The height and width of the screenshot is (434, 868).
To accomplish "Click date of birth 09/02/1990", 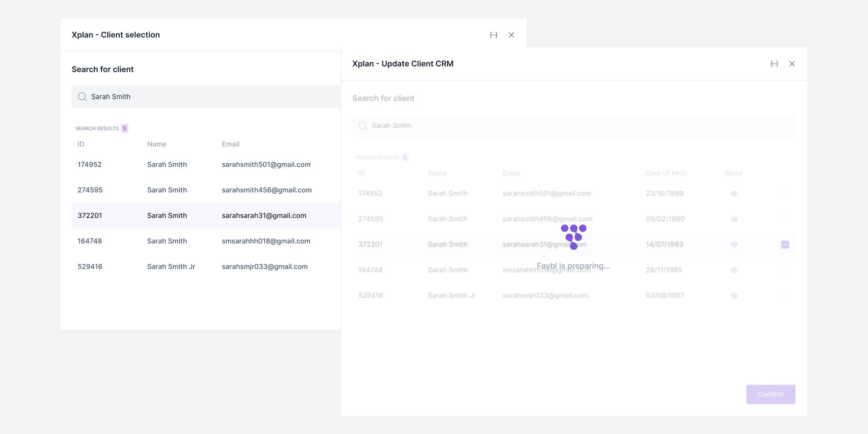I will (x=665, y=219).
